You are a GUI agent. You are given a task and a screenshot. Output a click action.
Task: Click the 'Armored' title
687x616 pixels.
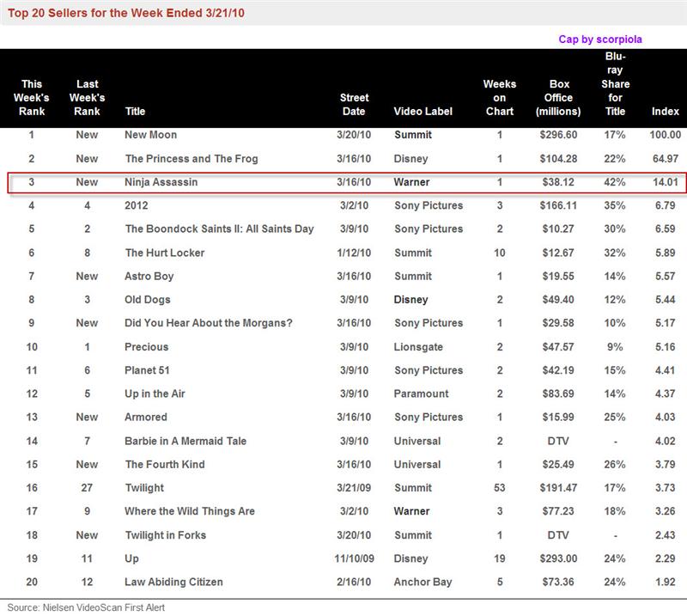[146, 417]
